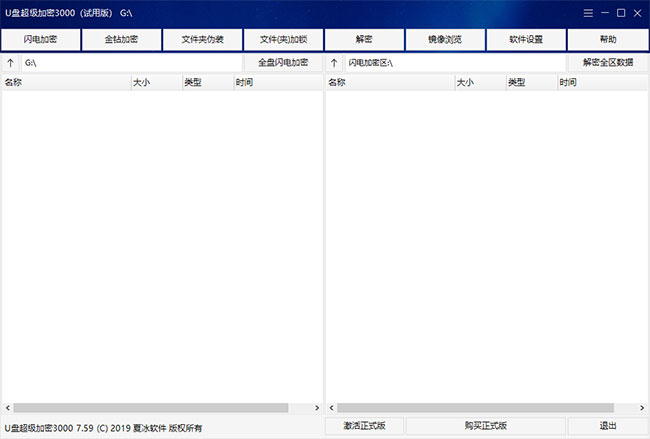Open 镜像浏览 view
Image resolution: width=650 pixels, height=439 pixels.
tap(445, 40)
